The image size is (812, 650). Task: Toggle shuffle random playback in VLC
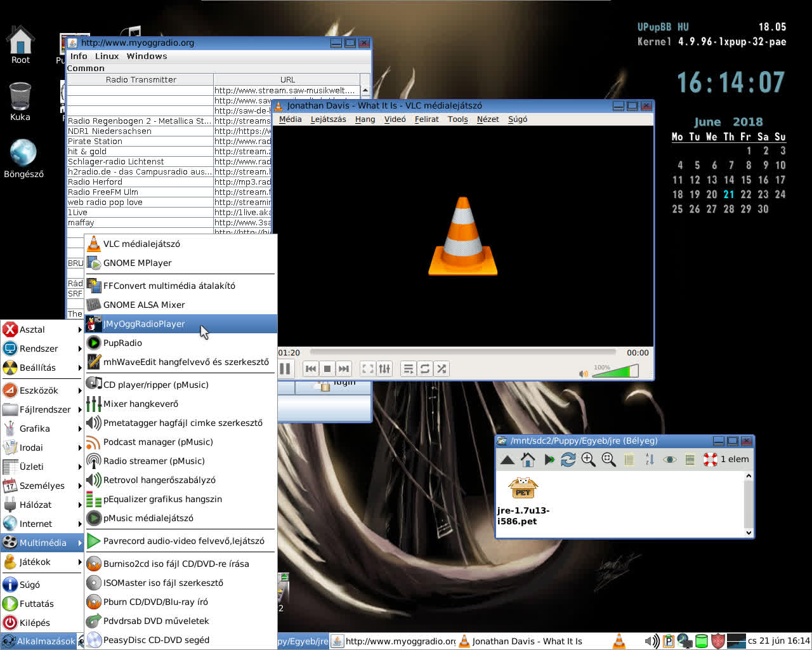click(x=442, y=369)
